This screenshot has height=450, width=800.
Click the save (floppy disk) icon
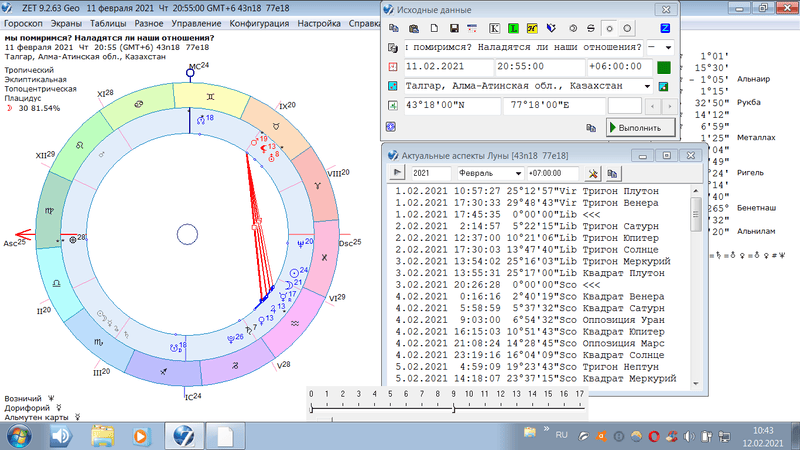[454, 27]
